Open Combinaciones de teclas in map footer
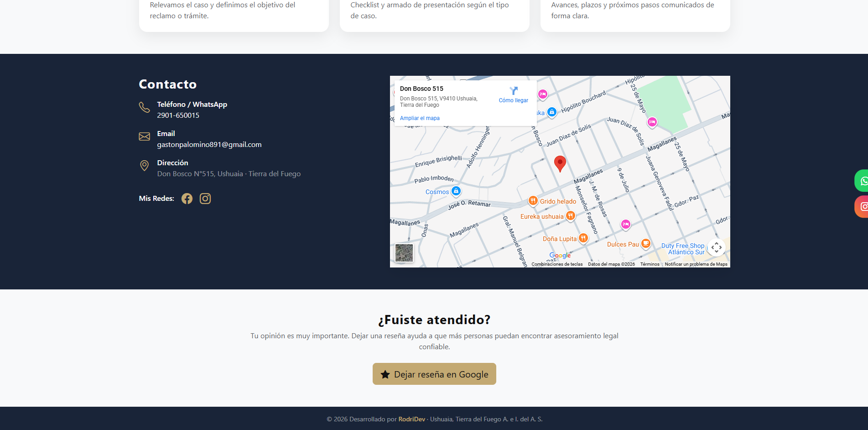Image resolution: width=868 pixels, height=430 pixels. point(557,264)
